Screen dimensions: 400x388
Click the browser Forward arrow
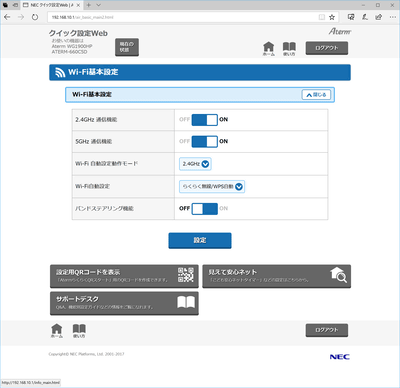click(21, 17)
